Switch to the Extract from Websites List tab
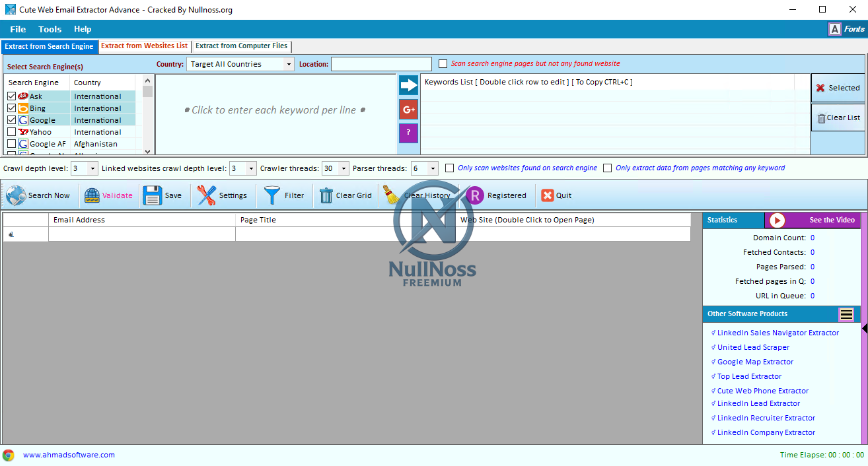Image resolution: width=868 pixels, height=466 pixels. pos(145,46)
